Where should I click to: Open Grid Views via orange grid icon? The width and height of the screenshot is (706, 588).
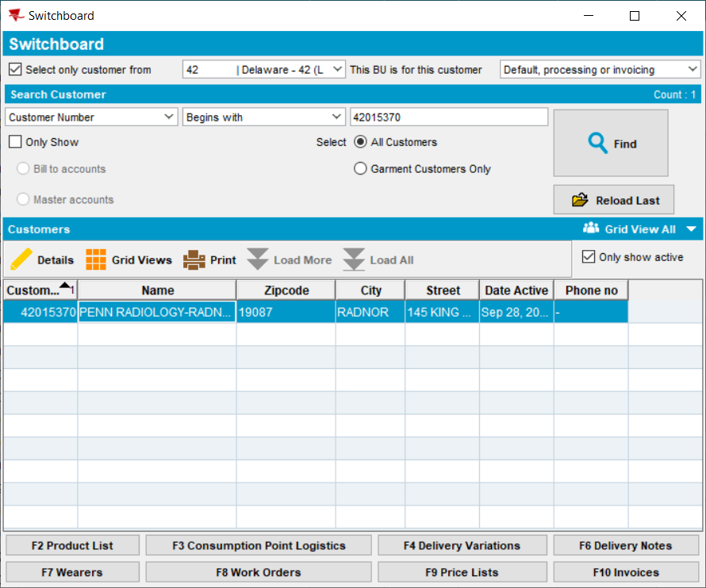point(96,259)
